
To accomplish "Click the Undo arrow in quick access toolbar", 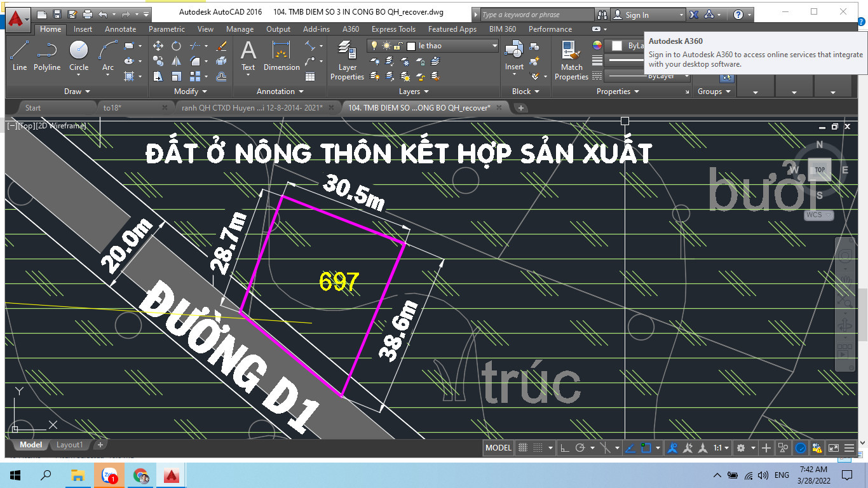I will [103, 14].
